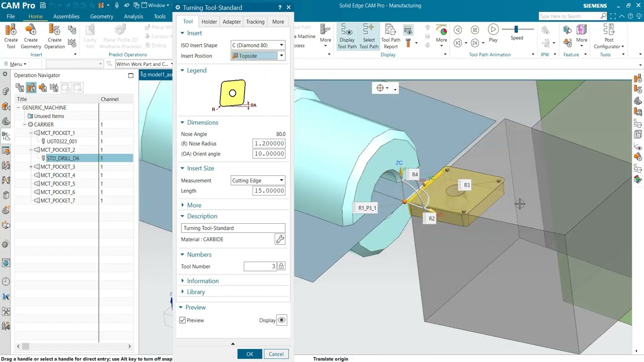The height and width of the screenshot is (362, 644).
Task: Select UGT0322_001 in the tree
Action: (x=62, y=142)
